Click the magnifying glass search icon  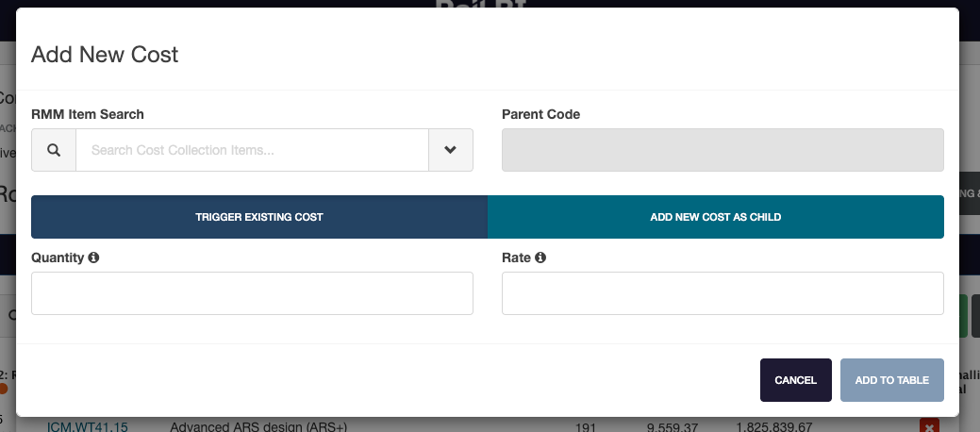coord(54,150)
